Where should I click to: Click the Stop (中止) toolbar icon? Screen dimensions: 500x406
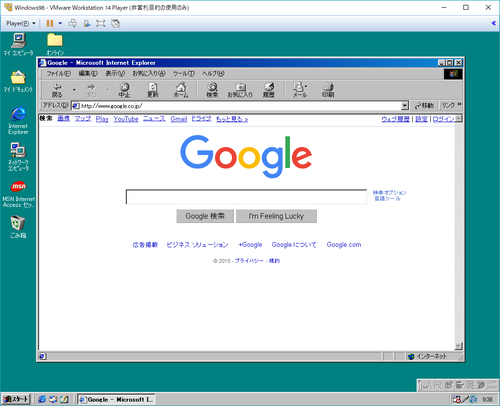click(124, 90)
